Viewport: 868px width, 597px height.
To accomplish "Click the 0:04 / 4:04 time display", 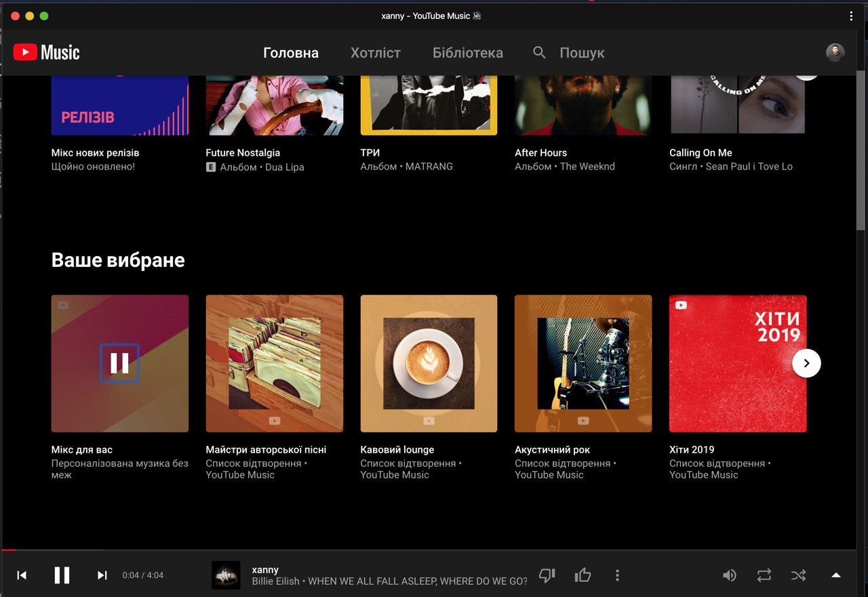I will point(143,575).
